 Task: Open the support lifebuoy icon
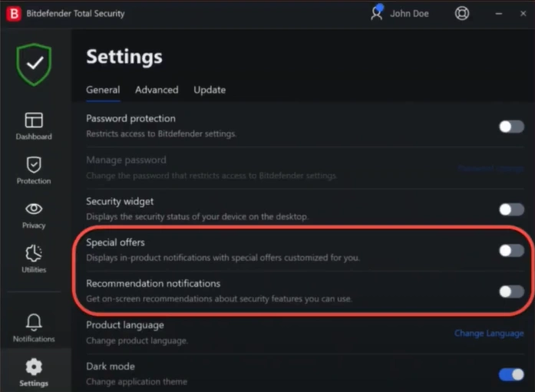coord(462,14)
